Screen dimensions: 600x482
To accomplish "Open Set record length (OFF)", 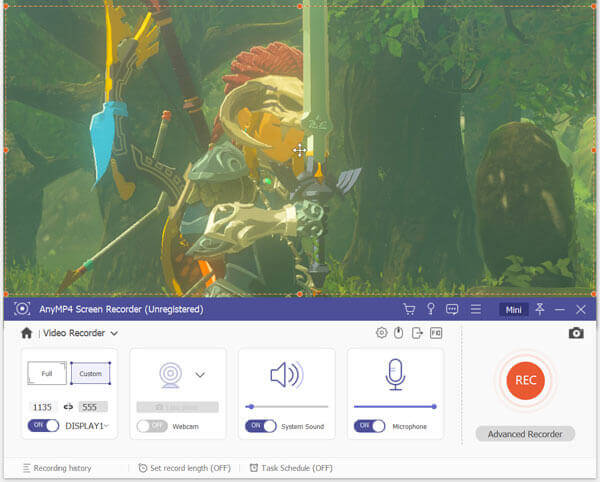I will click(x=184, y=468).
